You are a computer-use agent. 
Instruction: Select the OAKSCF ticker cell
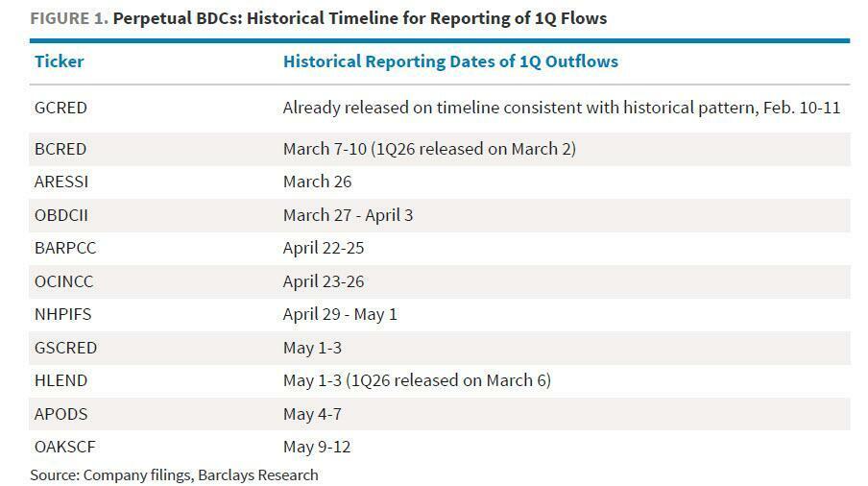65,447
